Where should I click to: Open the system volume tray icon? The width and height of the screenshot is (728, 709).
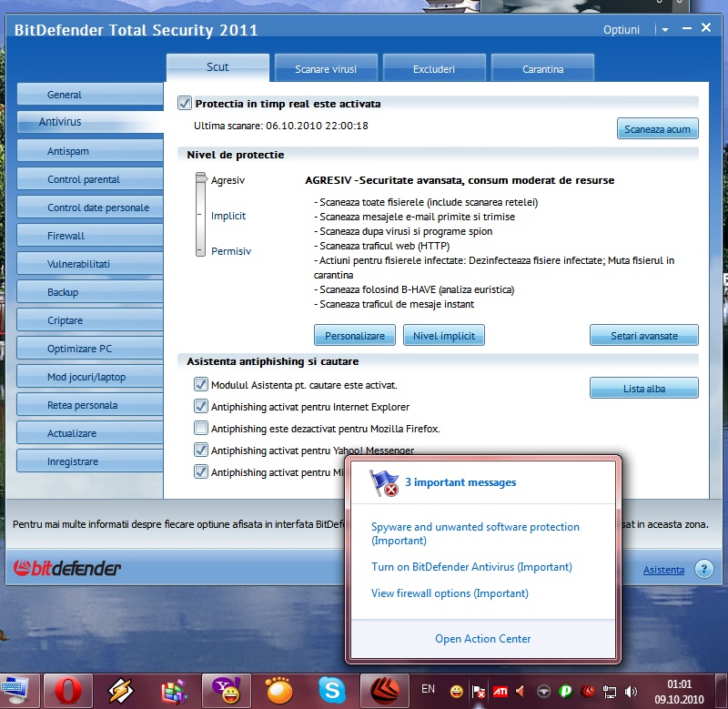click(x=631, y=692)
